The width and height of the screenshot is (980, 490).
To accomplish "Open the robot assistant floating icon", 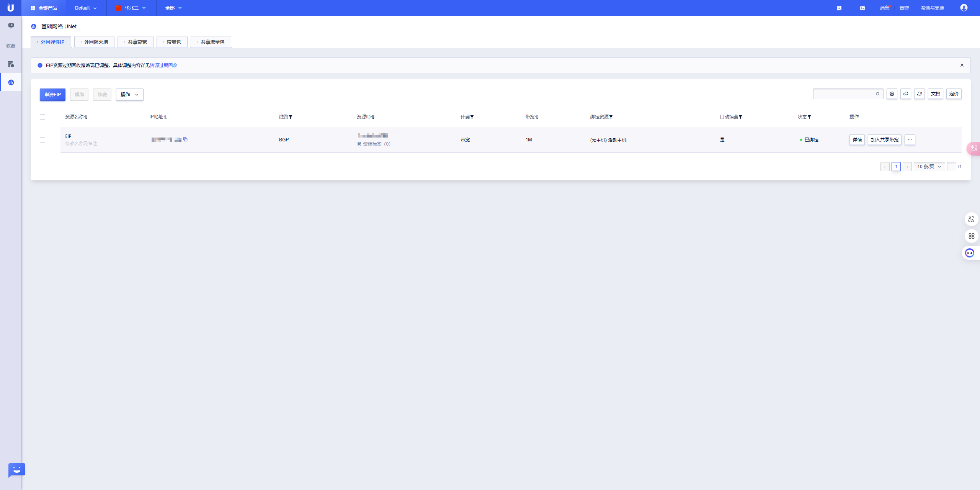I will [x=970, y=253].
